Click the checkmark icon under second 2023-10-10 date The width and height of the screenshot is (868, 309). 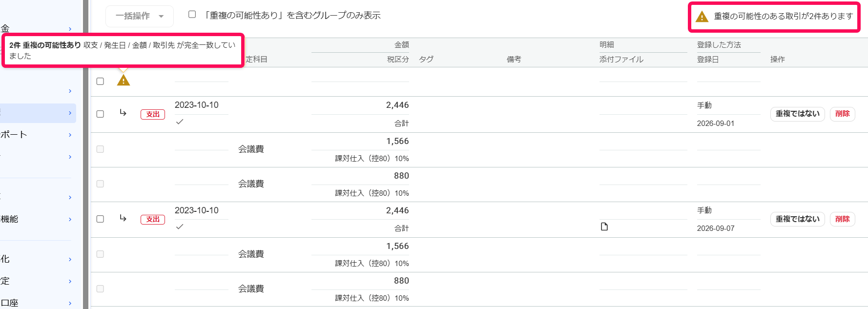pos(180,227)
